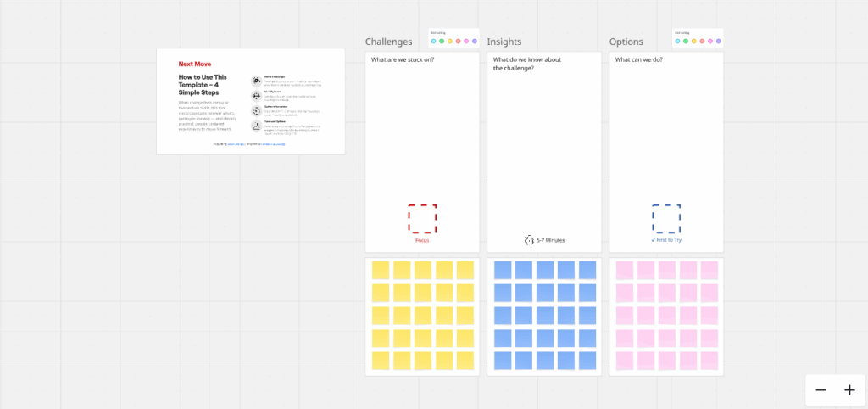The width and height of the screenshot is (868, 409).
Task: Click the first step icon in the How to Use card
Action: 256,81
